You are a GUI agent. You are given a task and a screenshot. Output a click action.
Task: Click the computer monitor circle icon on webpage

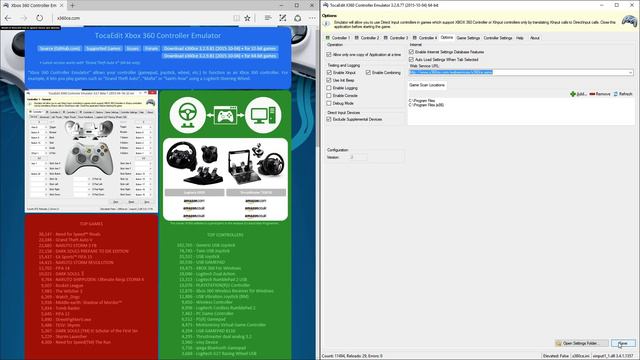(263, 115)
